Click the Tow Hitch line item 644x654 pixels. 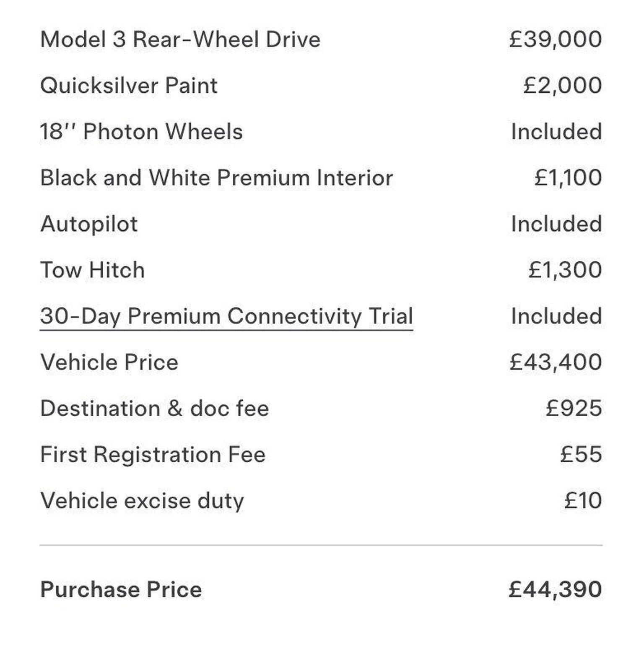coord(92,270)
